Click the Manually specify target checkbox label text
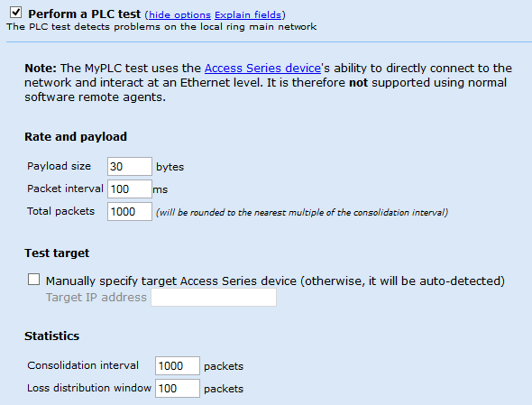This screenshot has height=405, width=532. coord(275,281)
